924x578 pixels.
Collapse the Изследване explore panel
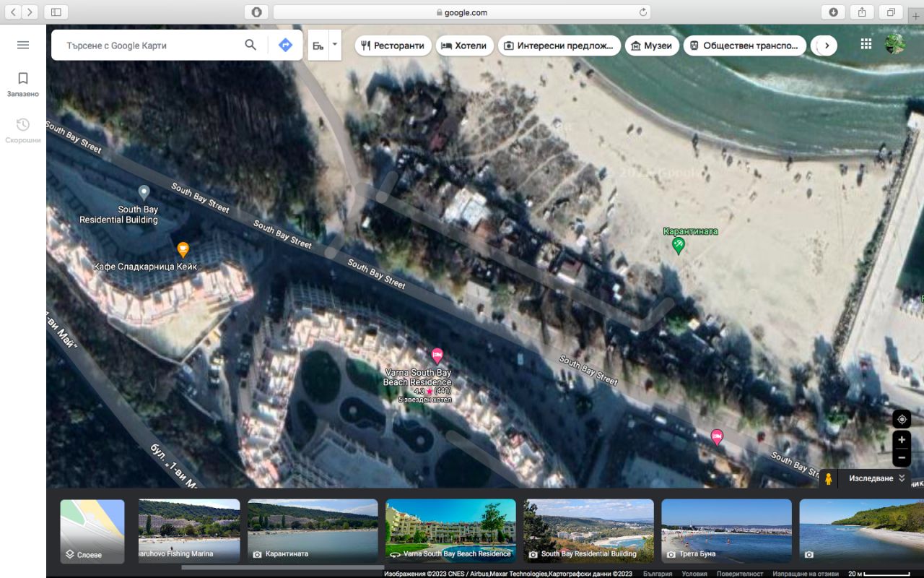902,478
